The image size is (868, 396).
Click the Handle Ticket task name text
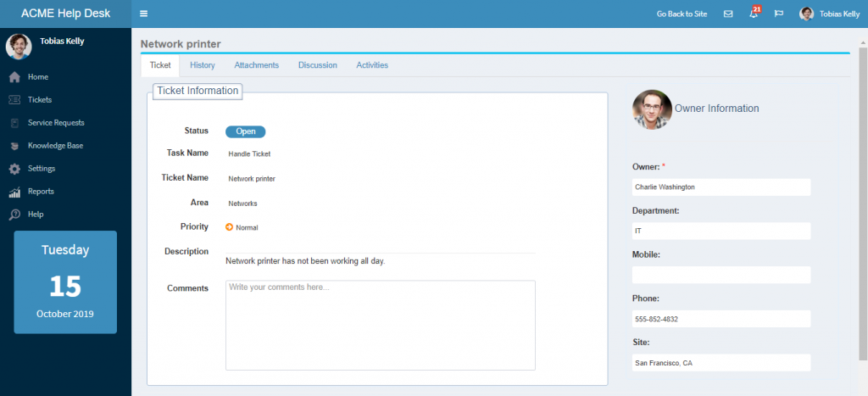[x=250, y=154]
